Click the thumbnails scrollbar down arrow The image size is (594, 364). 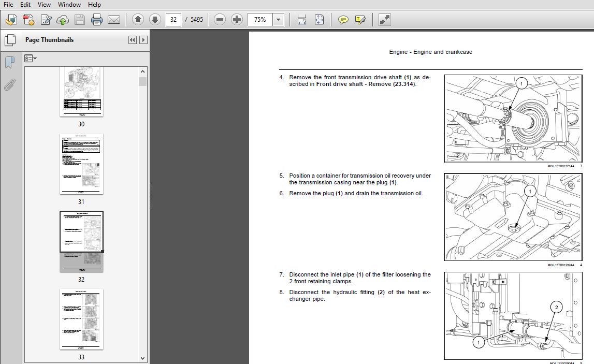142,358
